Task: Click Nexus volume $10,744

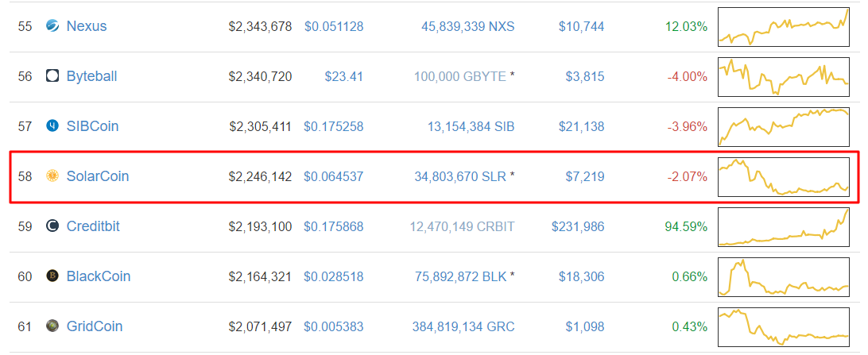Action: (x=582, y=26)
